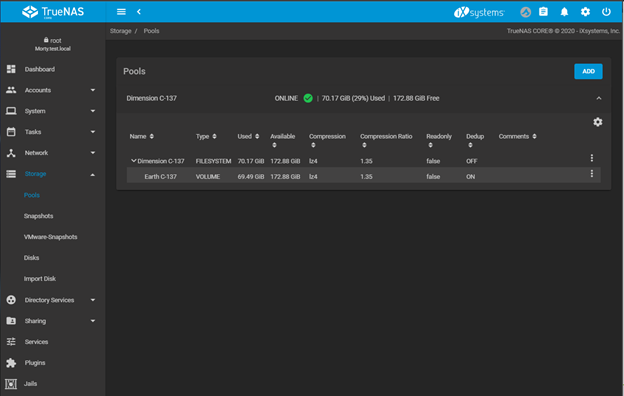Screen dimensions: 624x396
Task: Open the iXsystems logo link
Action: tap(479, 12)
